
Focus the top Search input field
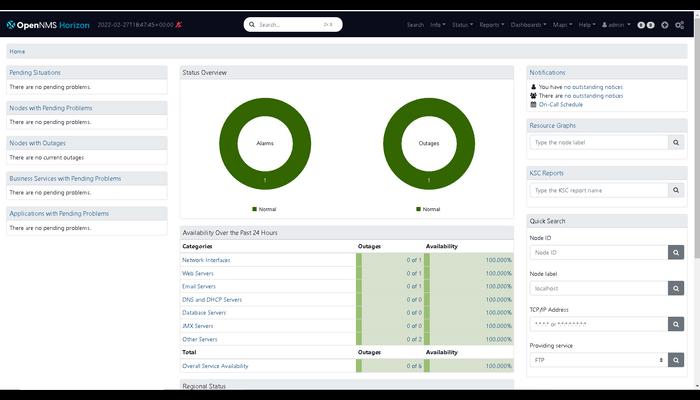point(295,24)
